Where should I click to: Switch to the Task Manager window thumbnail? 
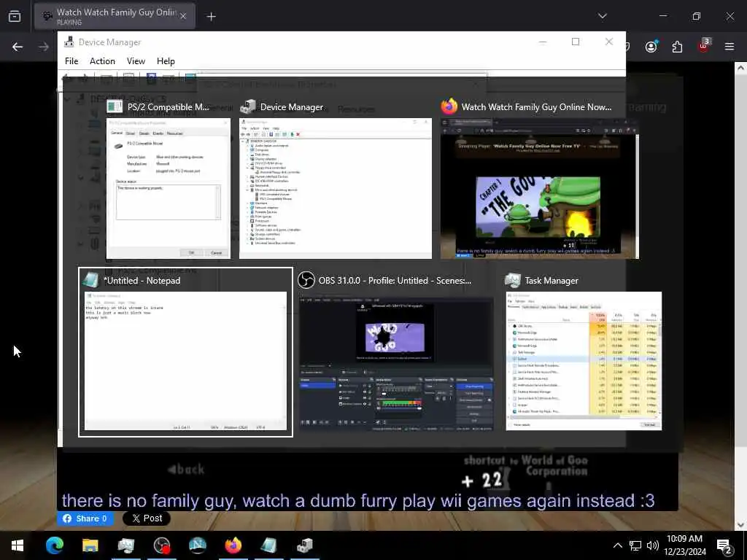[584, 361]
